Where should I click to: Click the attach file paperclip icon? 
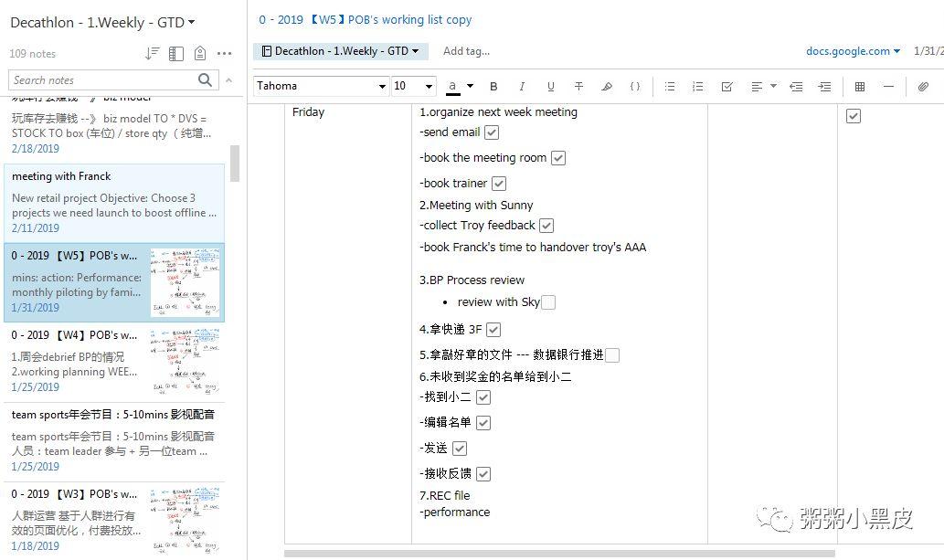(923, 87)
